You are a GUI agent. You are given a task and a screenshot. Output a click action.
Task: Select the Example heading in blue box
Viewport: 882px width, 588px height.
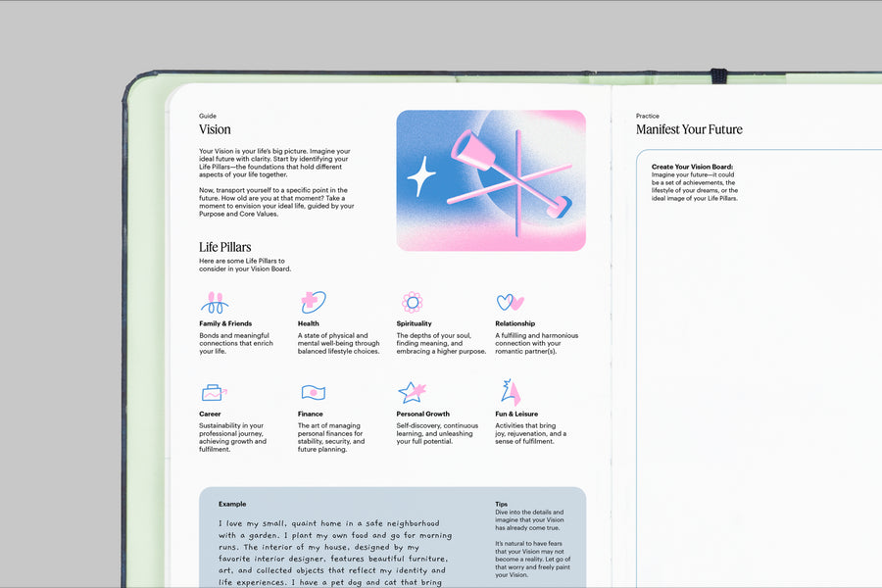[232, 504]
